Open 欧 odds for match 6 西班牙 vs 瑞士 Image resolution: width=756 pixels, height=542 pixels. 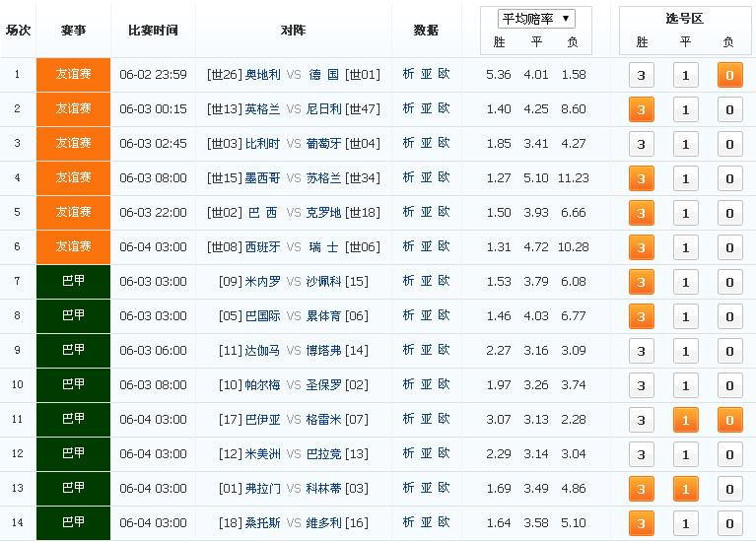(x=445, y=246)
